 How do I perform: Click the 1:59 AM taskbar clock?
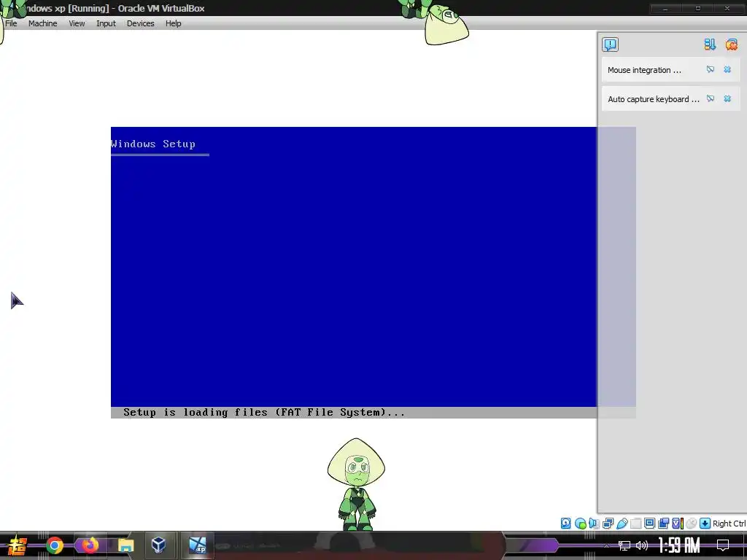tap(679, 545)
